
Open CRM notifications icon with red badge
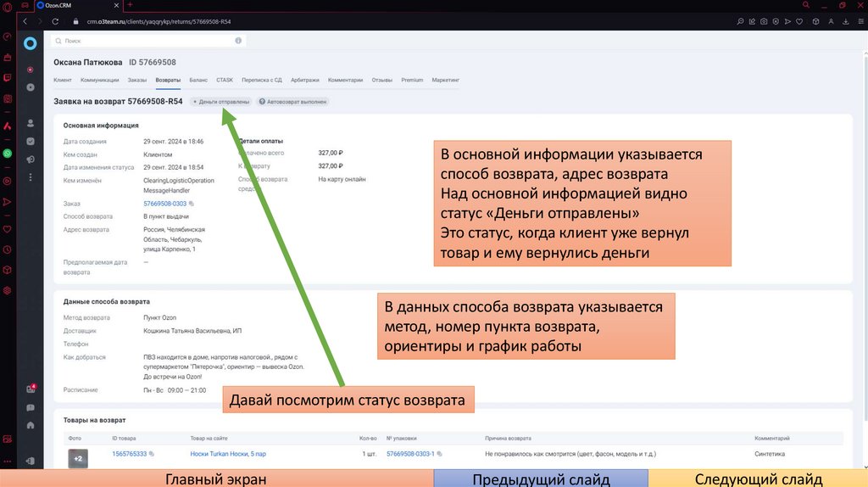pos(31,389)
